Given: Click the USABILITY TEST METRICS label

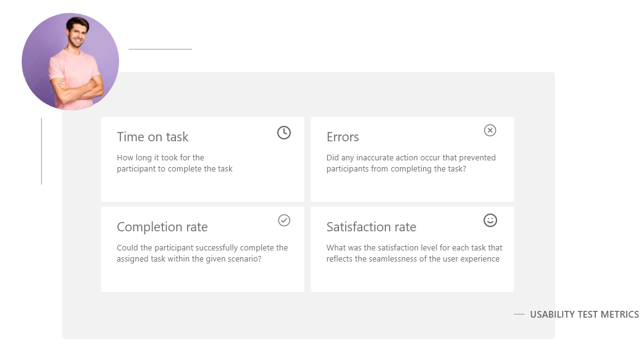Looking at the screenshot, I should pyautogui.click(x=585, y=314).
